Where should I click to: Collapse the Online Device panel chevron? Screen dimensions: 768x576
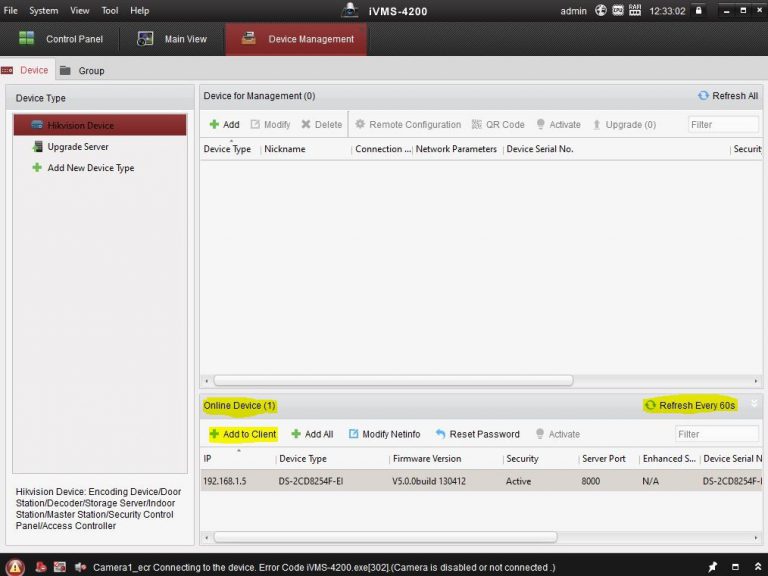click(x=754, y=404)
